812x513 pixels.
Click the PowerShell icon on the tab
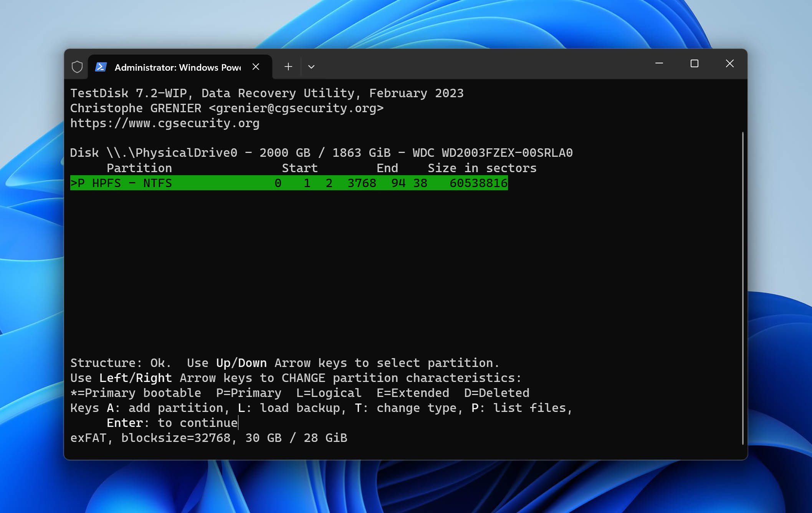click(101, 67)
